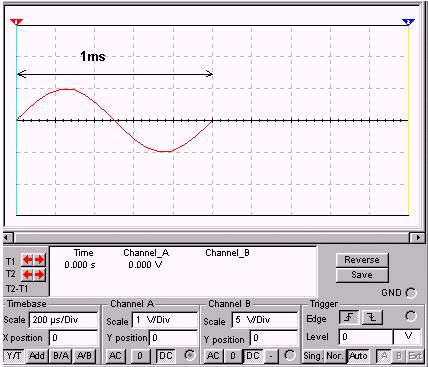Set Channel A coupling to 0
The image size is (428, 367).
[x=140, y=356]
